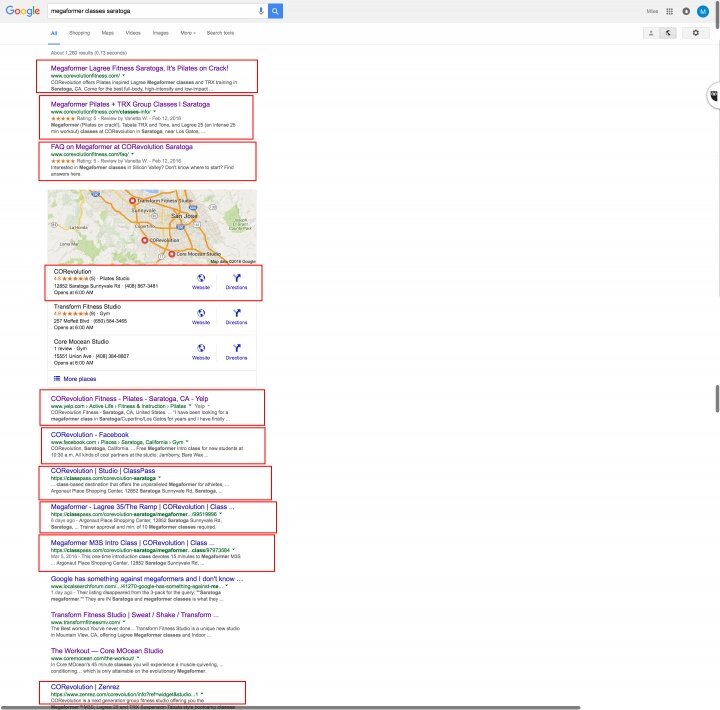Click the vertical page scrollbar thumb
The height and width of the screenshot is (710, 720).
point(717,399)
